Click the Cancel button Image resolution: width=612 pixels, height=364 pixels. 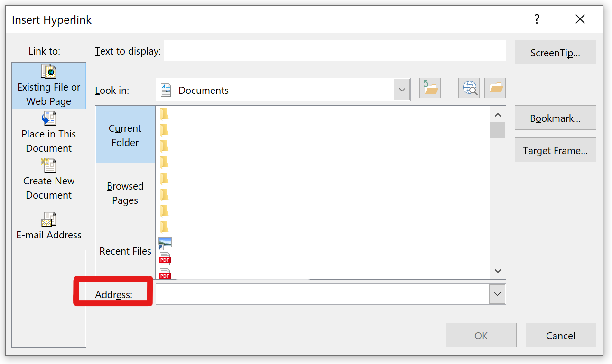tap(561, 336)
